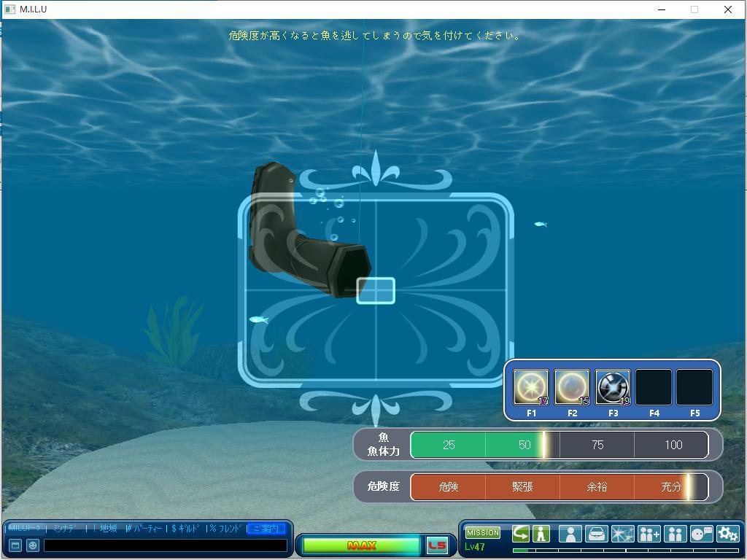Click the 魚体力 fish stamina bar
The height and width of the screenshot is (560, 747).
(x=560, y=445)
